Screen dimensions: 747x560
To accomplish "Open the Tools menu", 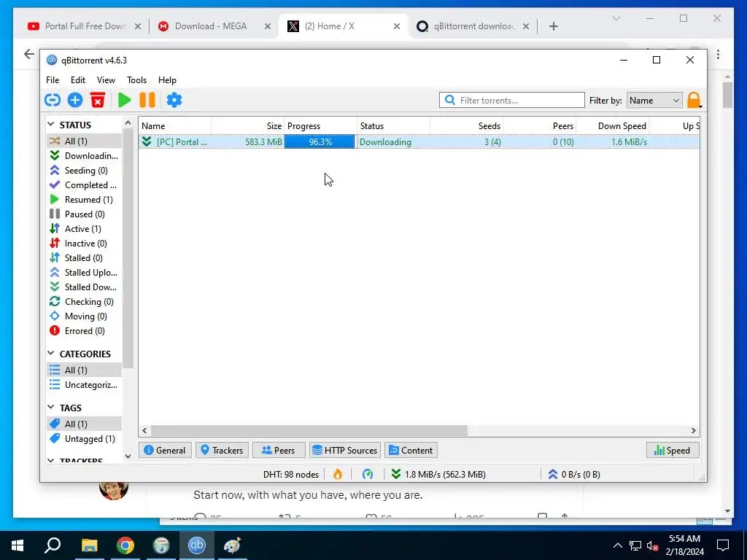I will 136,80.
